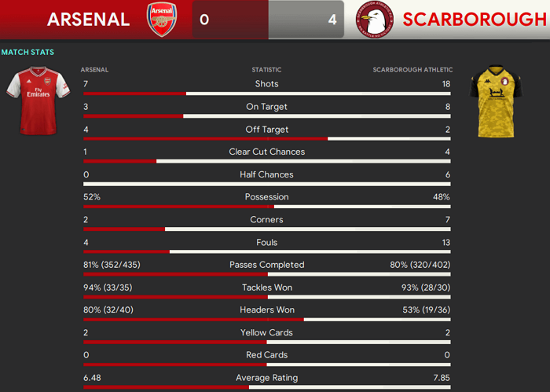Select the SCARBOROUGH team name in header

tap(475, 20)
